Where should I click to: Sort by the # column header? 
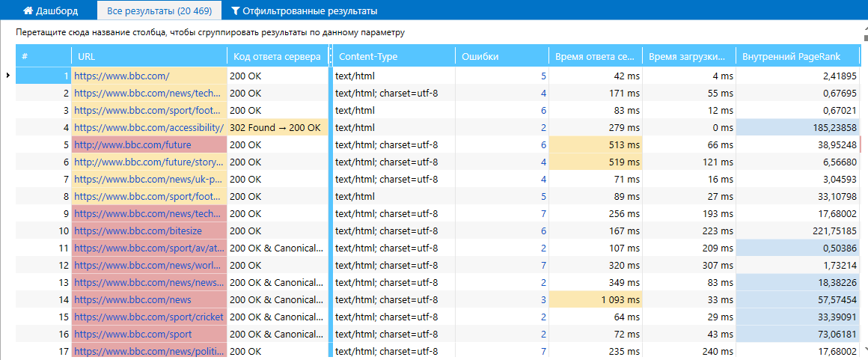point(43,56)
